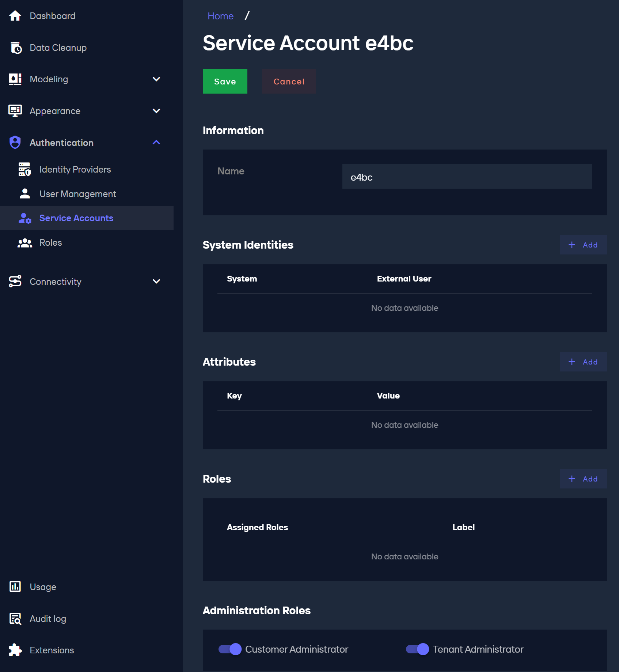
Task: Click the Identity Providers server icon
Action: [x=24, y=169]
